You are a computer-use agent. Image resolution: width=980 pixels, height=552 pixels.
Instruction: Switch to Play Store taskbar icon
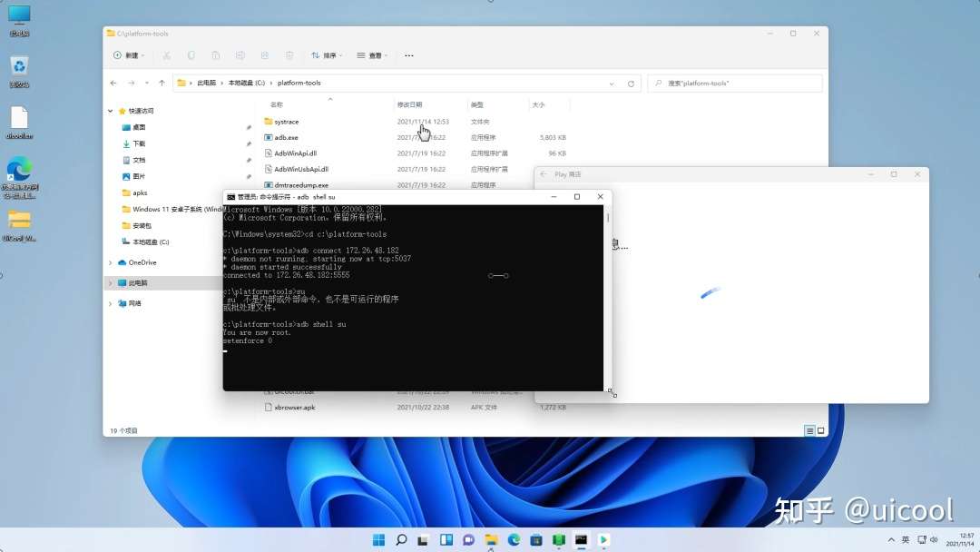coord(603,539)
